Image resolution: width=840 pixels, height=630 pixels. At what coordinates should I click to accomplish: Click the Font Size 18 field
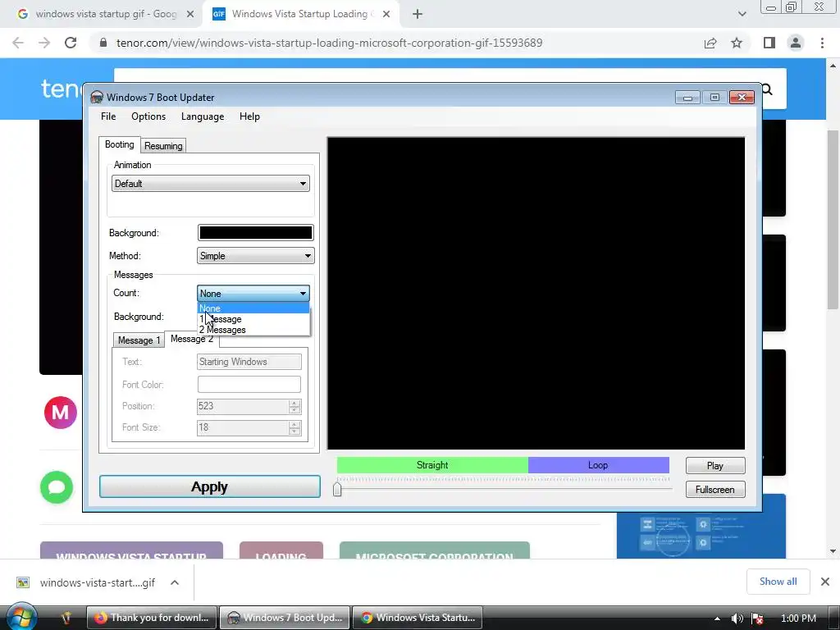point(243,427)
